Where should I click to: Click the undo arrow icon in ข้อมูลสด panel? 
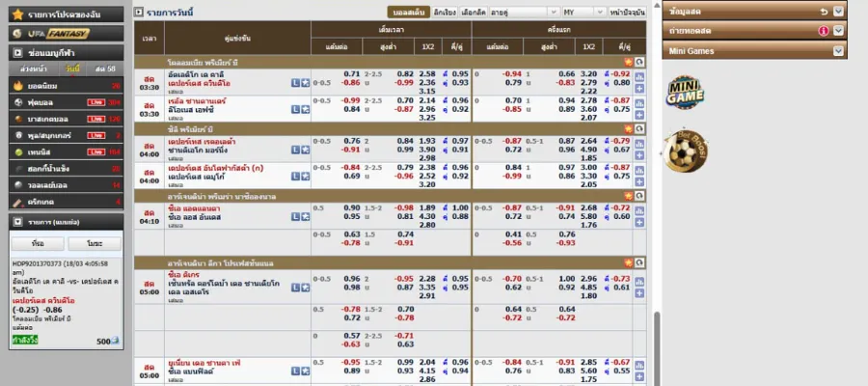(x=823, y=11)
